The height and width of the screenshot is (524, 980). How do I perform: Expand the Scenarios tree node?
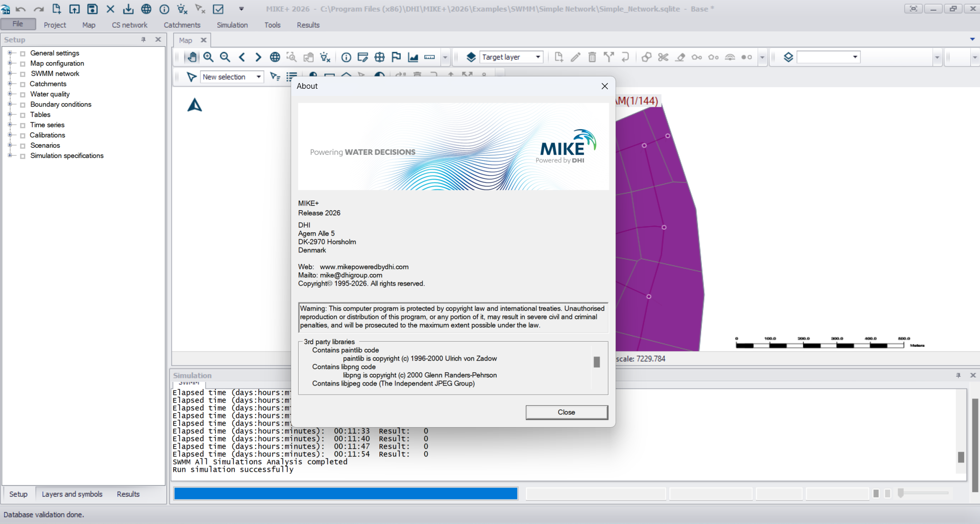click(10, 145)
